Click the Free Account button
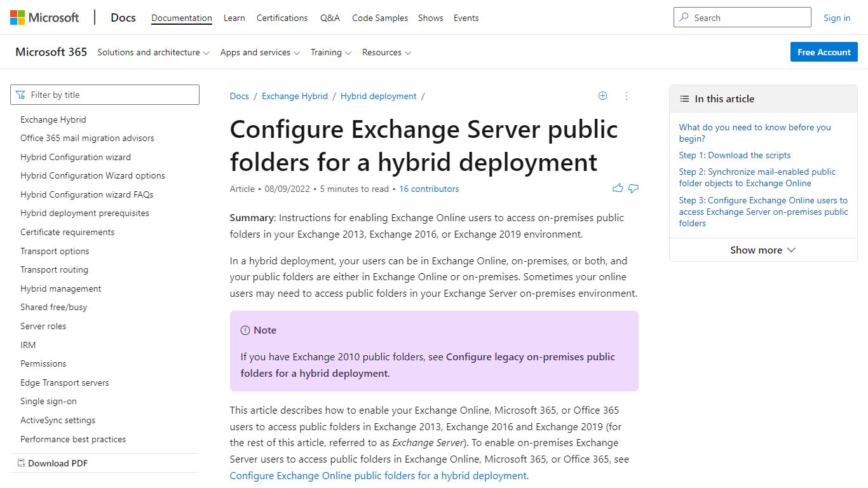Screen dimensions: 868x488 824,52
